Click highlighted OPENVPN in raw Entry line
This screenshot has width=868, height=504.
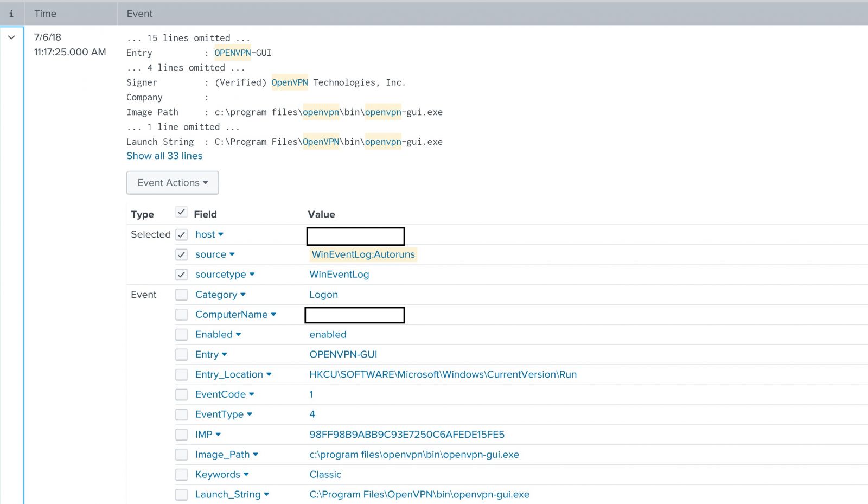click(232, 53)
